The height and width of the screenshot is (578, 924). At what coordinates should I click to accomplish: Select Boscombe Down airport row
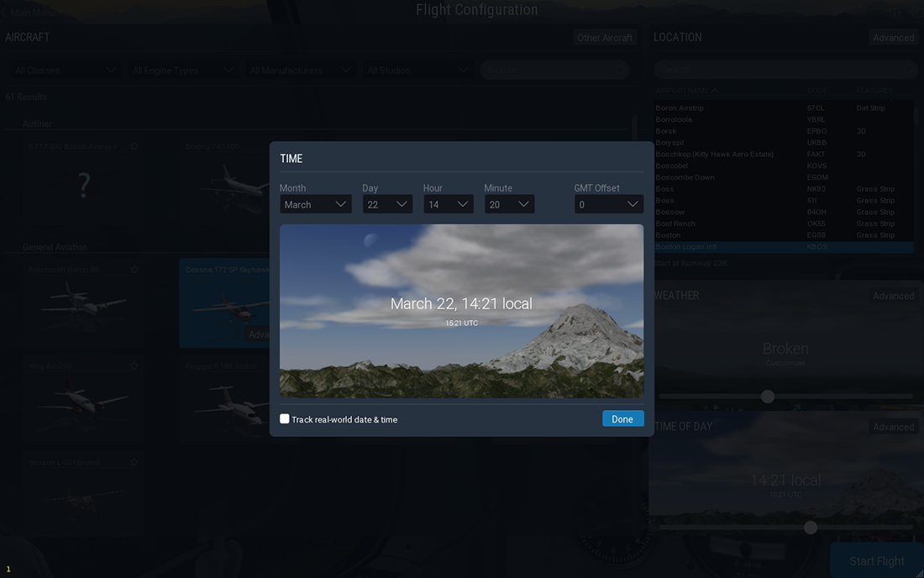[784, 177]
